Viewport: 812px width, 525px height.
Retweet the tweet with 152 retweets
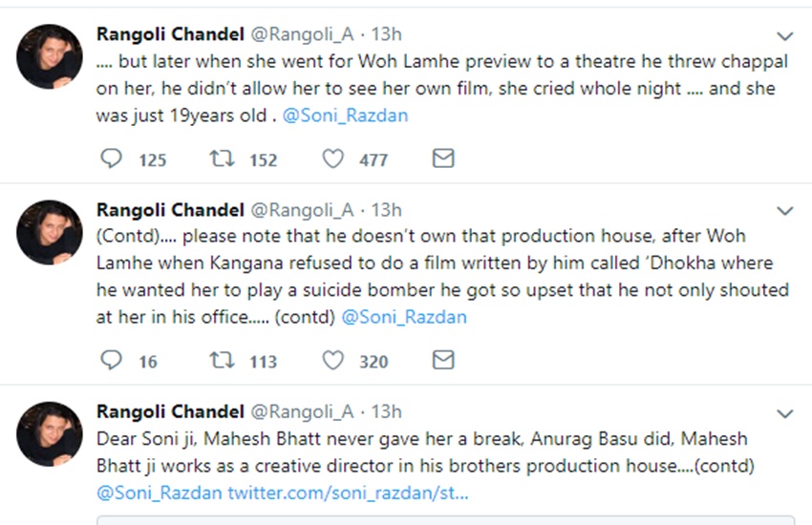[222, 158]
